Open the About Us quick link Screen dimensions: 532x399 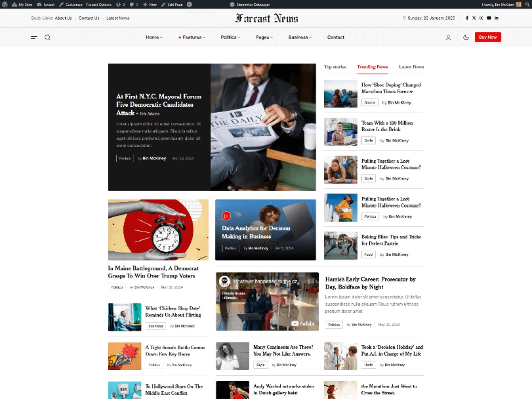(x=63, y=18)
